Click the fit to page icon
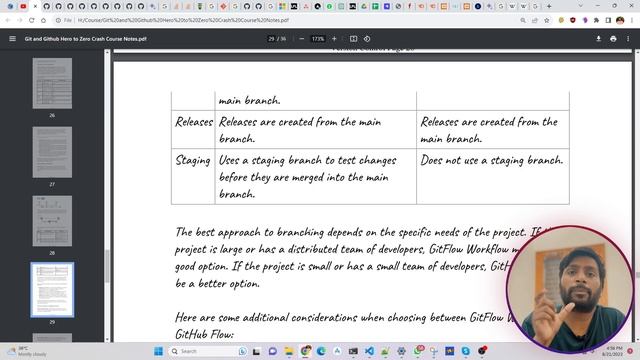Viewport: 640px width, 360px height. [x=353, y=39]
